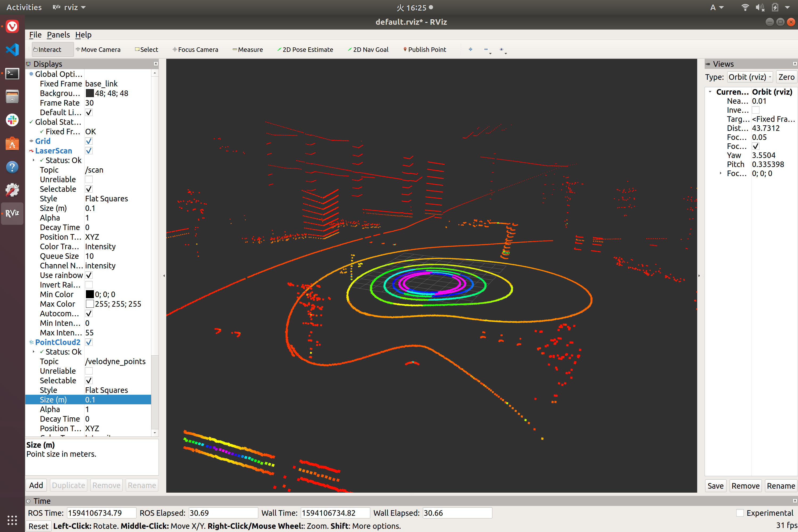Select the 2D Pose Estimate tool
The image size is (798, 532).
[x=305, y=49]
